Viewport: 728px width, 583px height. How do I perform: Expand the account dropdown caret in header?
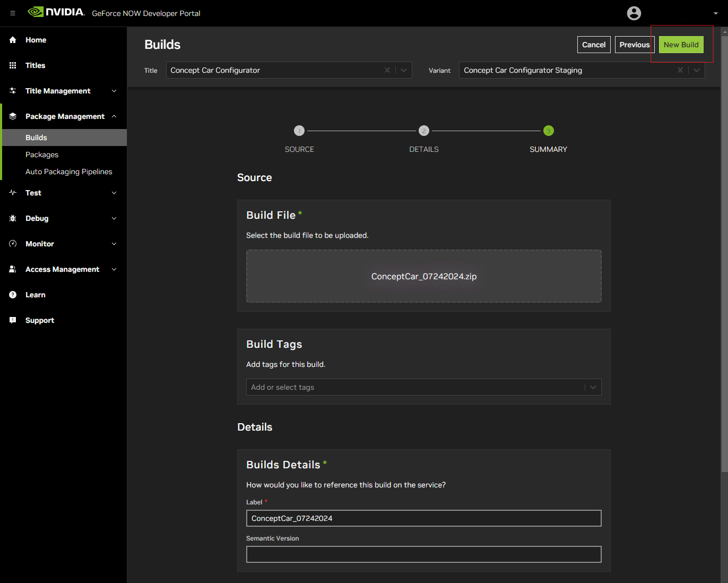click(715, 14)
